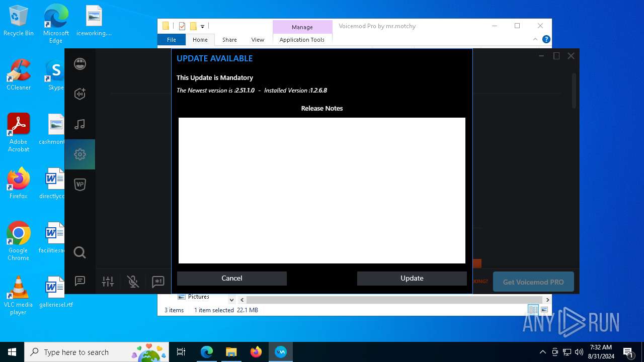Viewport: 644px width, 362px height.
Task: Open Microsoft Edge desktop shortcut
Action: (x=56, y=24)
